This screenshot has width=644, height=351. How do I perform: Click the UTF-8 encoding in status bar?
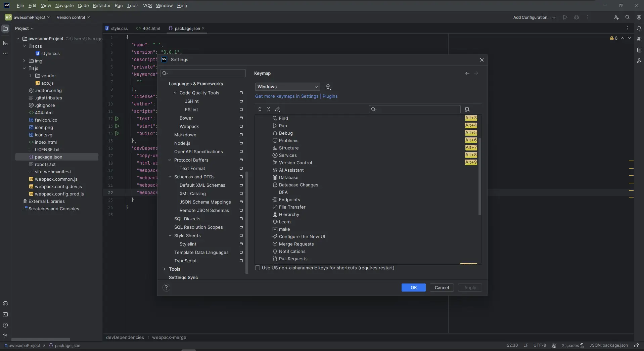click(540, 346)
